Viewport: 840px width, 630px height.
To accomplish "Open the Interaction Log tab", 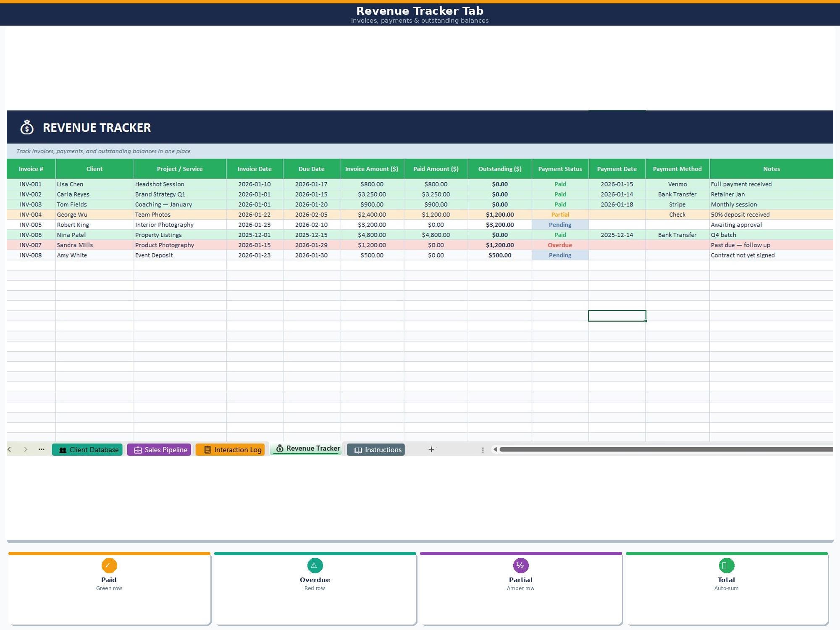I will [x=230, y=449].
